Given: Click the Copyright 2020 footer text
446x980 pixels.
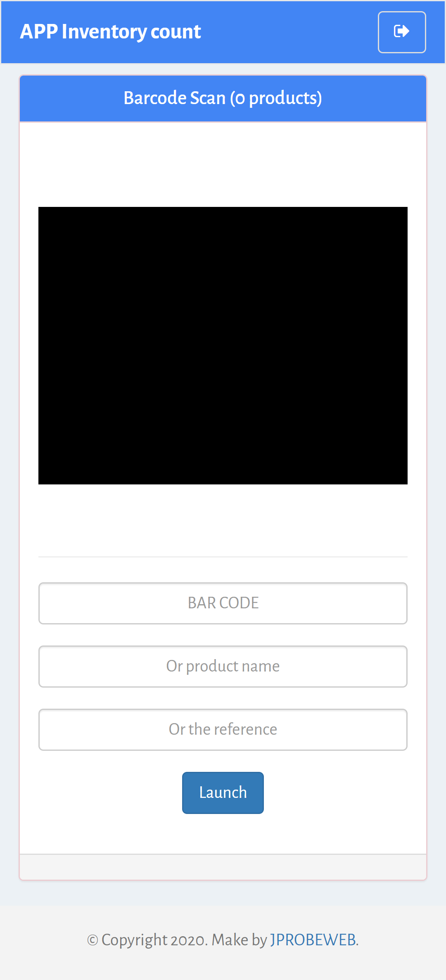Looking at the screenshot, I should click(154, 940).
